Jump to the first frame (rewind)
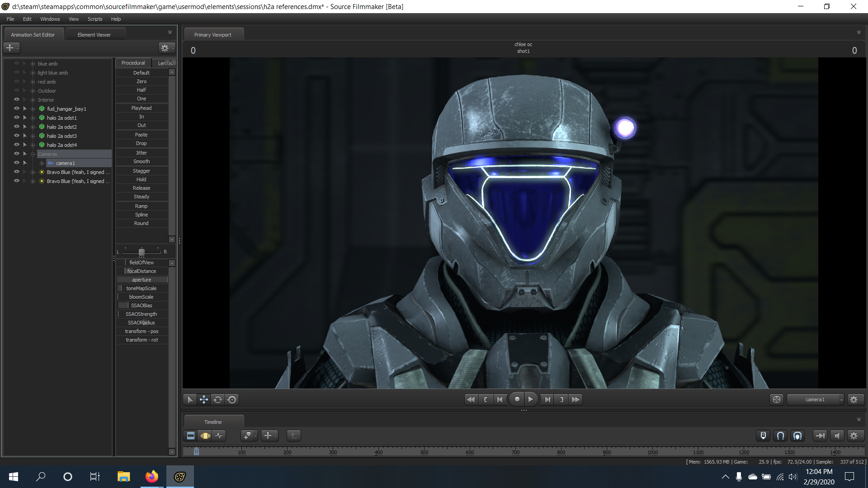Viewport: 868px width, 488px height. coord(471,399)
